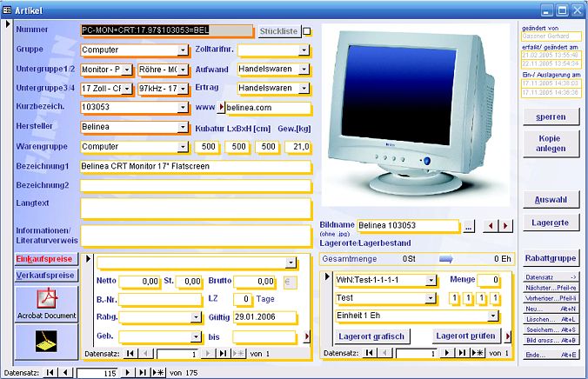Viewport: 588px width, 379px height.
Task: Click the € currency button beside Brutto
Action: coord(290,282)
